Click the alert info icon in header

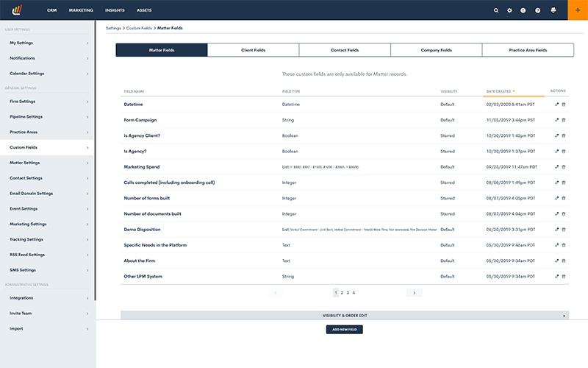523,10
